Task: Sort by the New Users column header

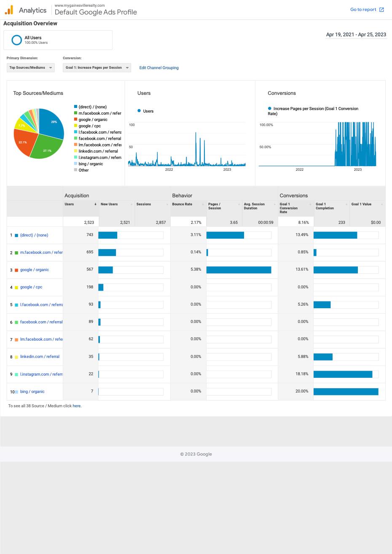Action: [x=109, y=204]
